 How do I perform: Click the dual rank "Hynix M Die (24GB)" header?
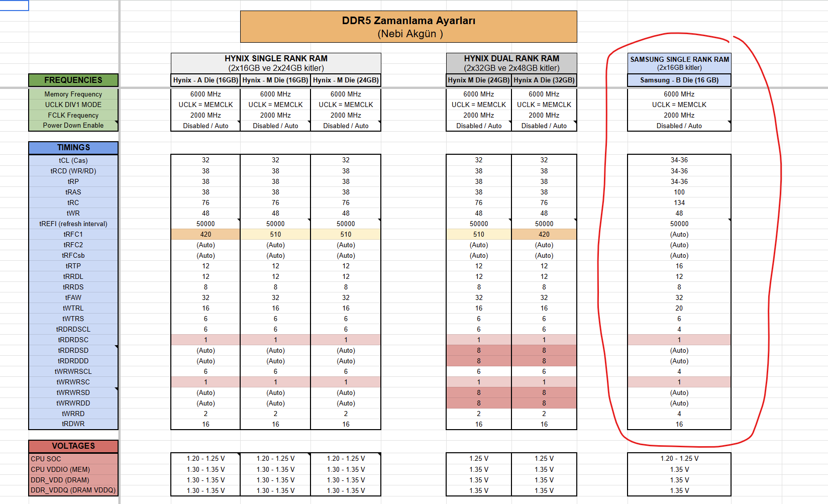point(479,80)
